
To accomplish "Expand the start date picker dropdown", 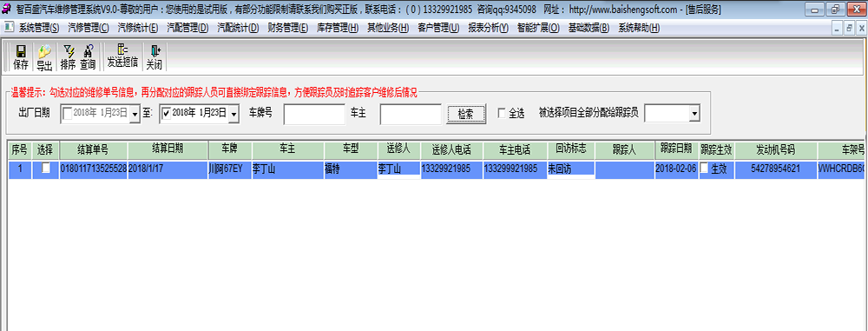I will pyautogui.click(x=135, y=114).
